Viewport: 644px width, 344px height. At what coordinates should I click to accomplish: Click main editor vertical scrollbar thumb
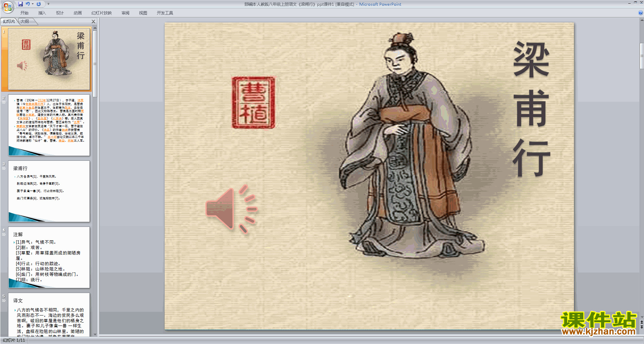(642, 56)
